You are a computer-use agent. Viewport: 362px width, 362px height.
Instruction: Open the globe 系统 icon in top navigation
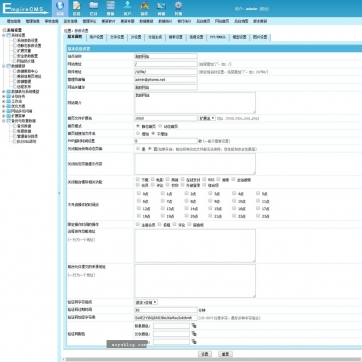(x=60, y=8)
